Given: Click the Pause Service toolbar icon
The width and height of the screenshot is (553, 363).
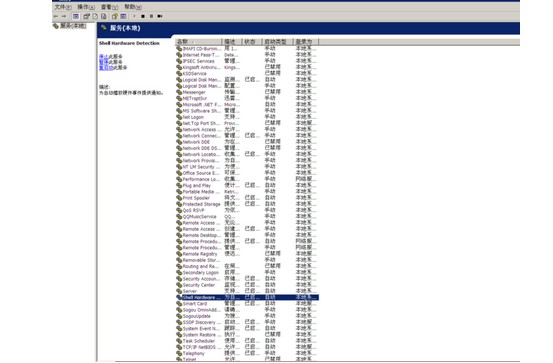Looking at the screenshot, I should [151, 16].
